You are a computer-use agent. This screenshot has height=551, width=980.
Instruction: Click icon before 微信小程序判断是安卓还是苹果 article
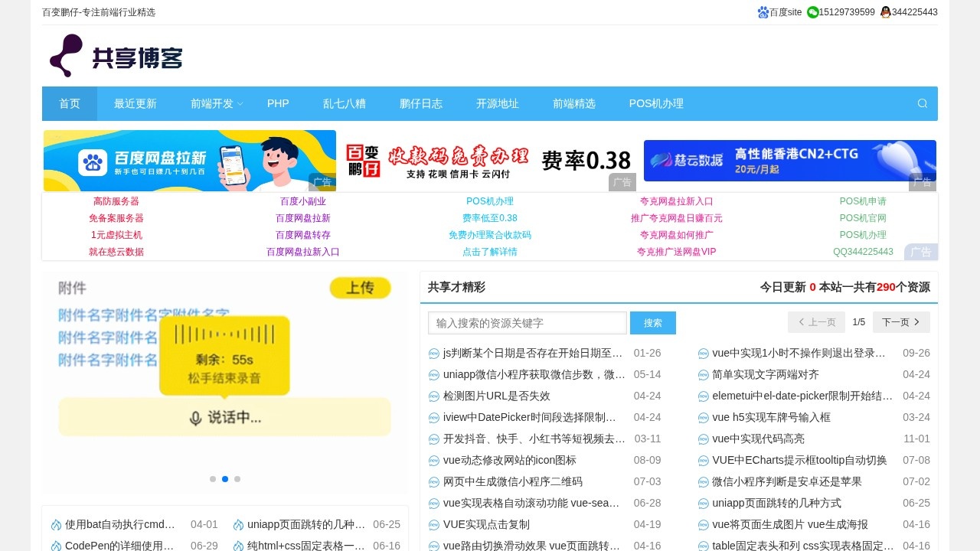(x=704, y=482)
